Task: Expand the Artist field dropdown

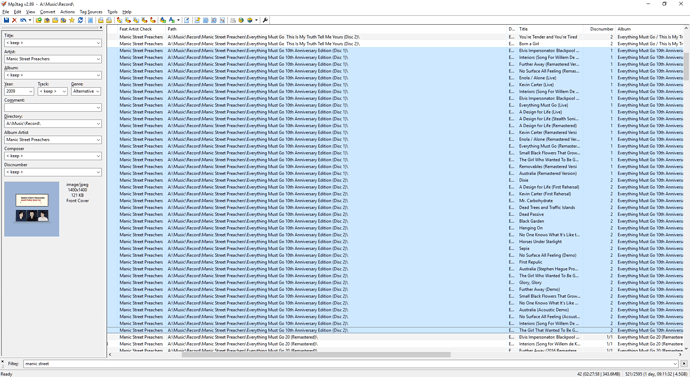Action: point(98,59)
